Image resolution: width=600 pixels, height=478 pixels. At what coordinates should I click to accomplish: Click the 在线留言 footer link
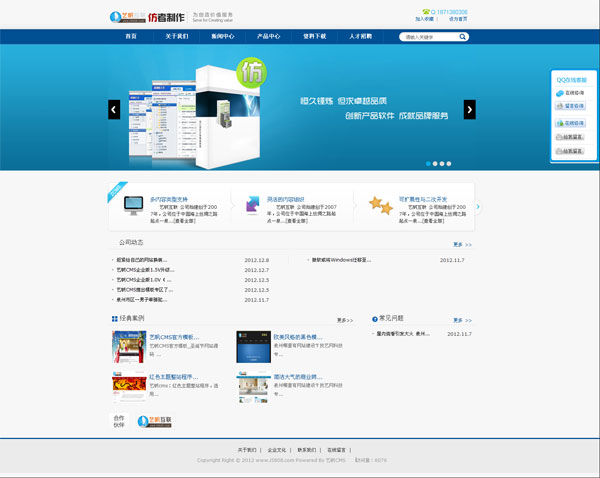[341, 450]
